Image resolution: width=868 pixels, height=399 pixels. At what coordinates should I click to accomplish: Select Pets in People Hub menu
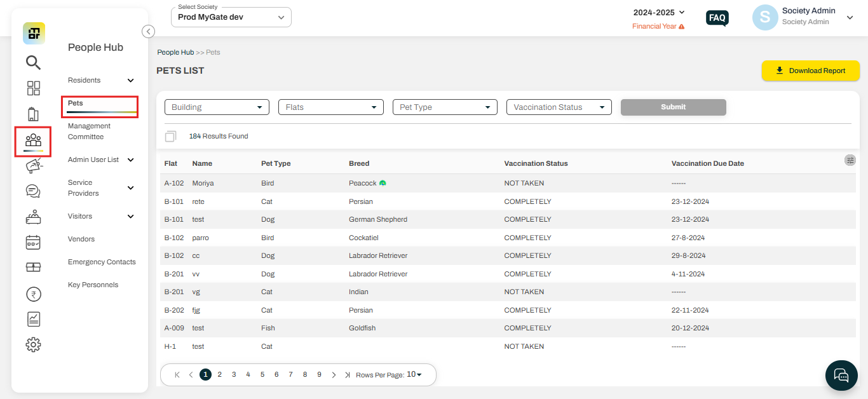coord(76,103)
